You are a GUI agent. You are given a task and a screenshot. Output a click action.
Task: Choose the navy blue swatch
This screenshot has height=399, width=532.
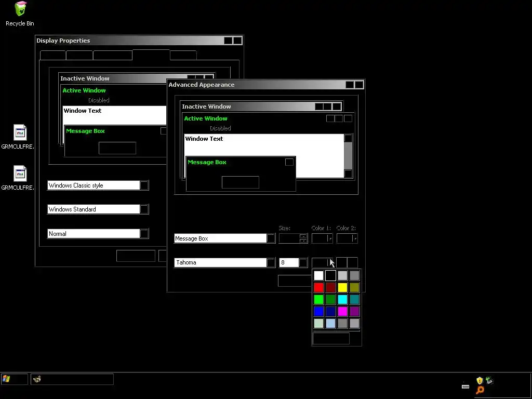(x=330, y=311)
